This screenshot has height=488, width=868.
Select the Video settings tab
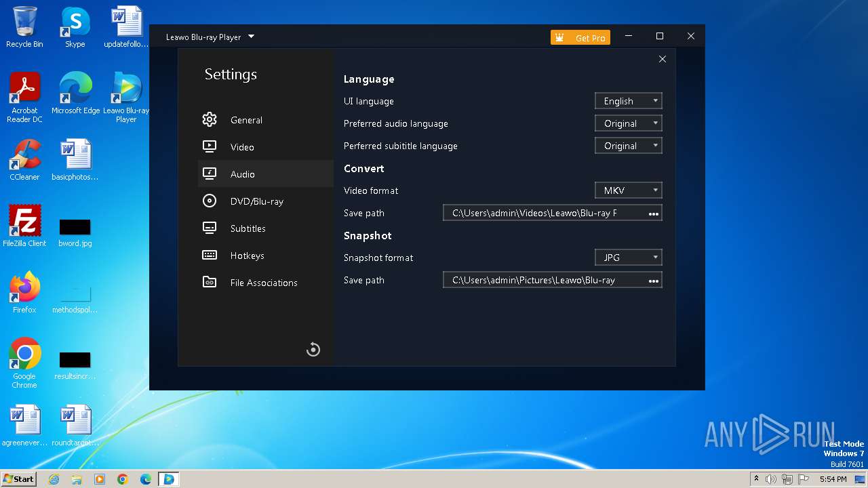point(266,147)
